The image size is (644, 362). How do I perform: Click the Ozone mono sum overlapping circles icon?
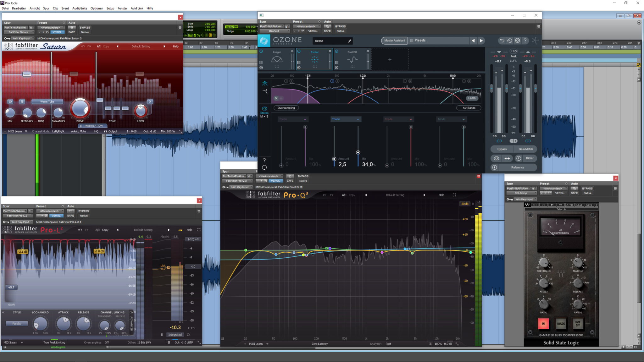[496, 158]
